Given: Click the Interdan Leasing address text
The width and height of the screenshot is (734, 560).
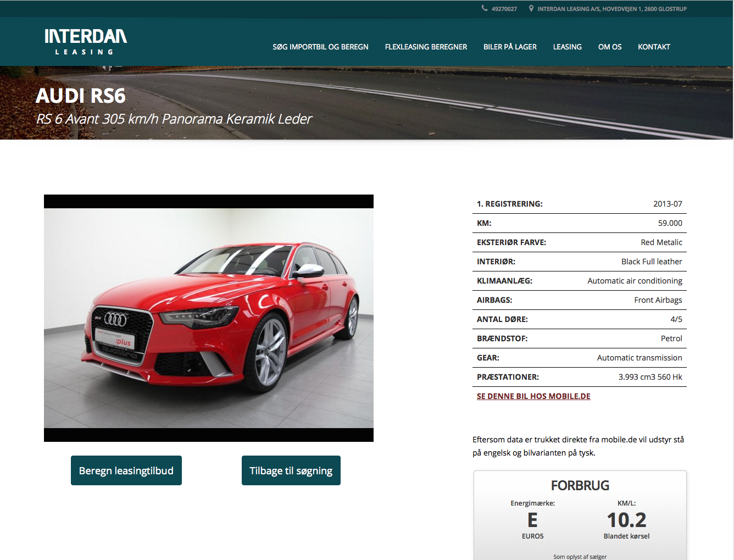Looking at the screenshot, I should pos(612,9).
